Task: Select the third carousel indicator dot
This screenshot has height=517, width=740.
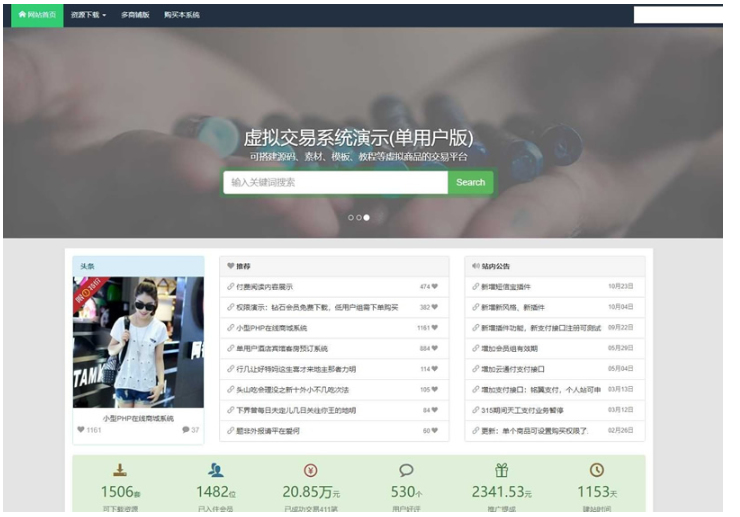Action: tap(366, 217)
